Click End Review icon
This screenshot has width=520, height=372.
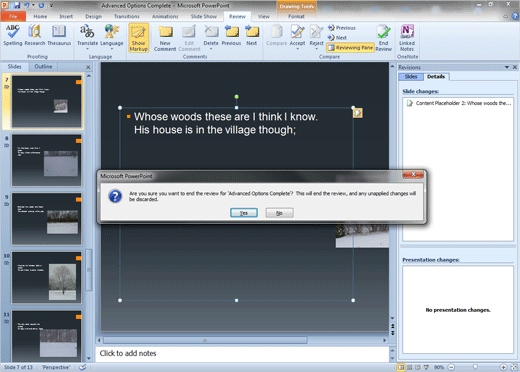384,38
